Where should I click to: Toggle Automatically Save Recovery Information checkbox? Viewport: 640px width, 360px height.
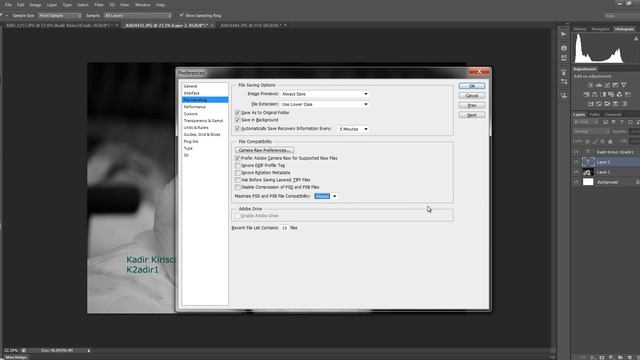(x=238, y=129)
